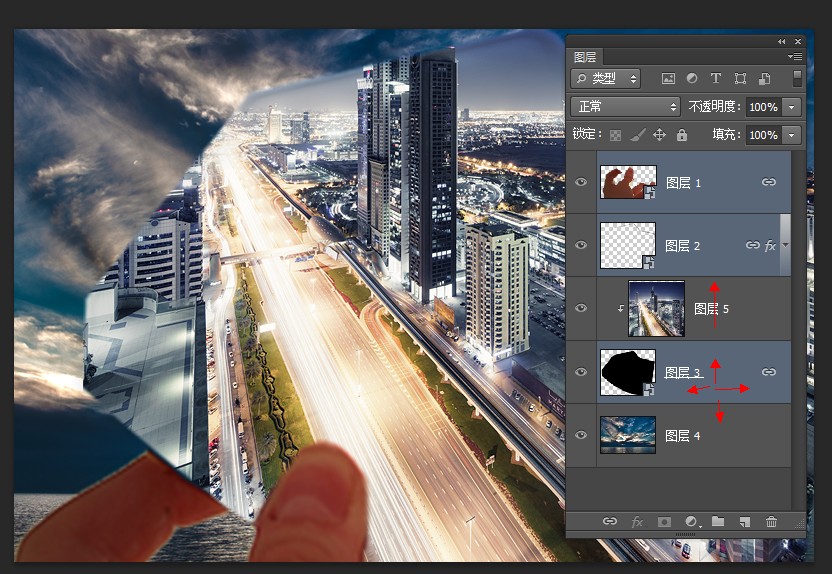Click the 填充 label
This screenshot has width=832, height=574.
pos(726,135)
